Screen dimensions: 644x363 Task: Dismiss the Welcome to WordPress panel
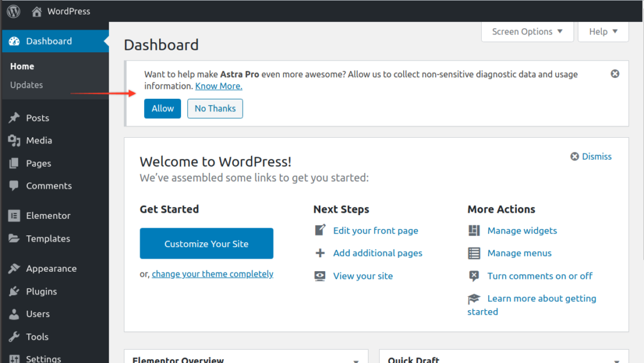click(591, 157)
